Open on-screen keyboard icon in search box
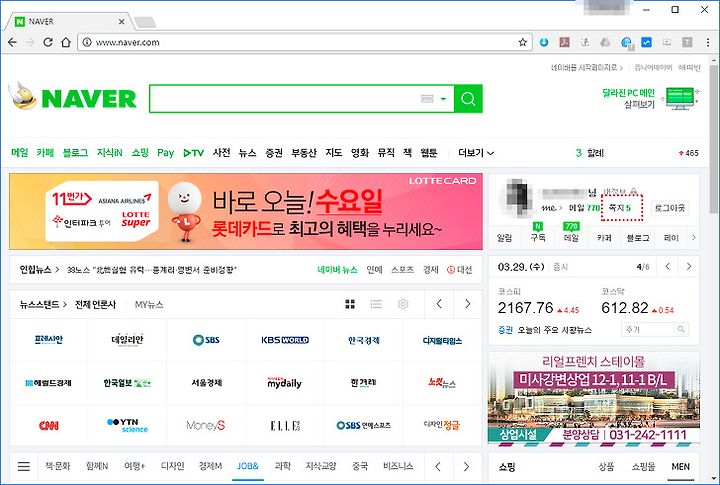This screenshot has width=720, height=485. coord(427,99)
